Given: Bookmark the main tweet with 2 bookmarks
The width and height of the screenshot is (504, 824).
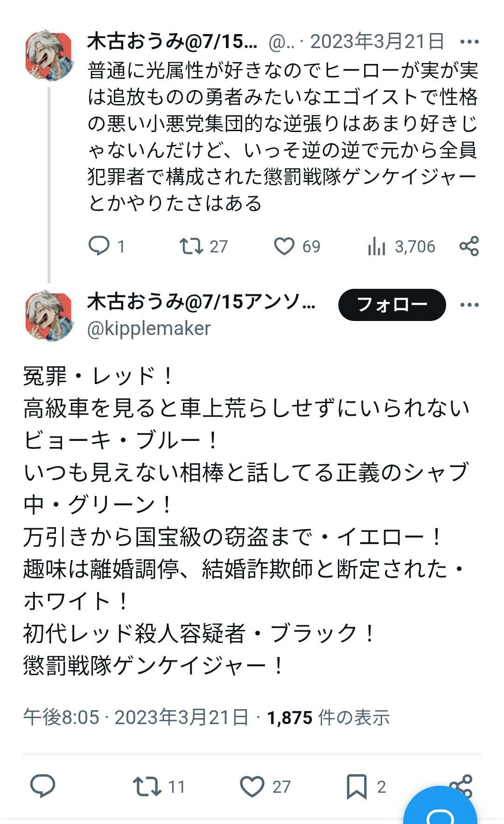Looking at the screenshot, I should pyautogui.click(x=357, y=786).
